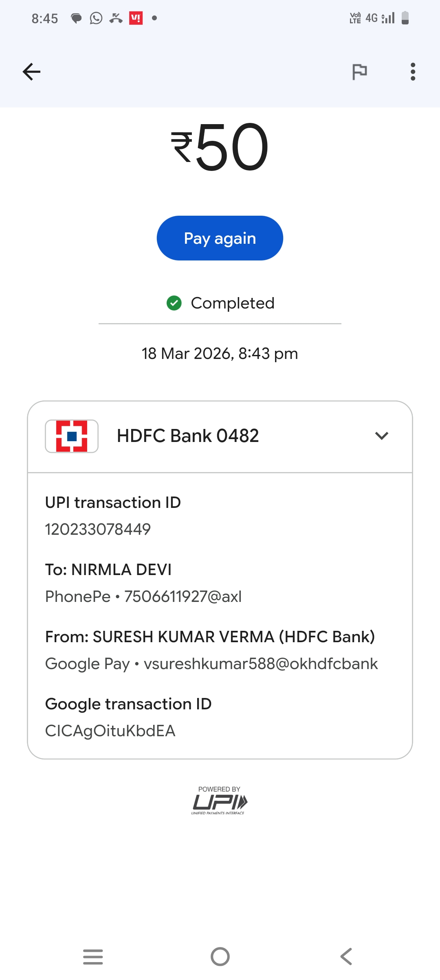Select the HDFC Bank 0482 account label
The width and height of the screenshot is (440, 980).
(188, 436)
